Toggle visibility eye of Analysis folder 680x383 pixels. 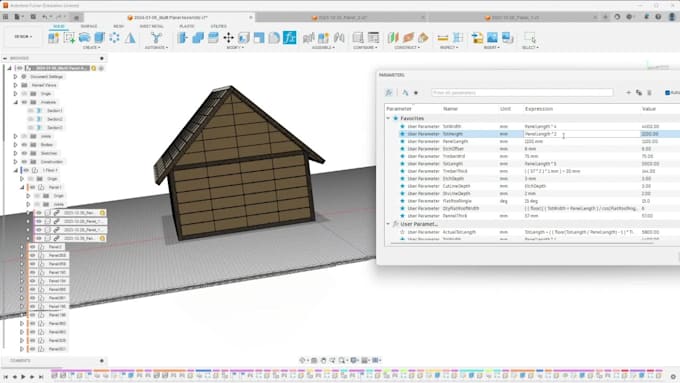point(24,102)
